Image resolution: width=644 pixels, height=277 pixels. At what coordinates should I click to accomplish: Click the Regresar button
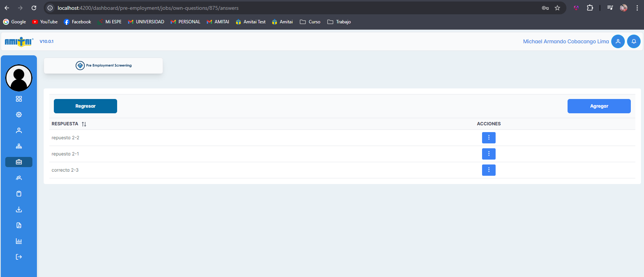click(85, 106)
